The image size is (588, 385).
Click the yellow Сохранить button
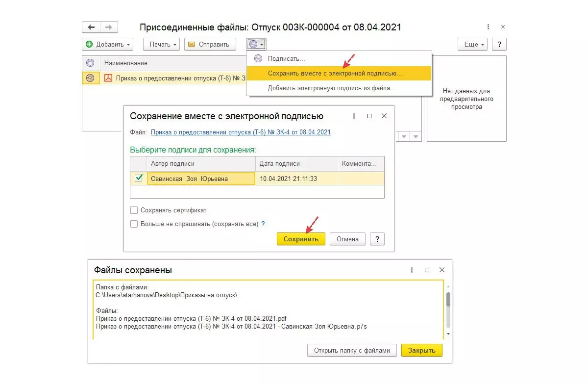pos(301,239)
